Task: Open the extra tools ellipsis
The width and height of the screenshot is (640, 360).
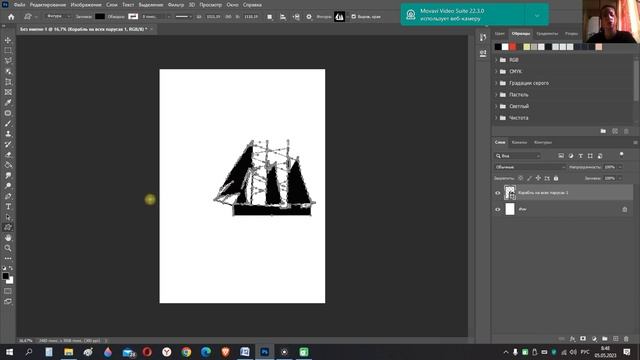Action: (8, 258)
